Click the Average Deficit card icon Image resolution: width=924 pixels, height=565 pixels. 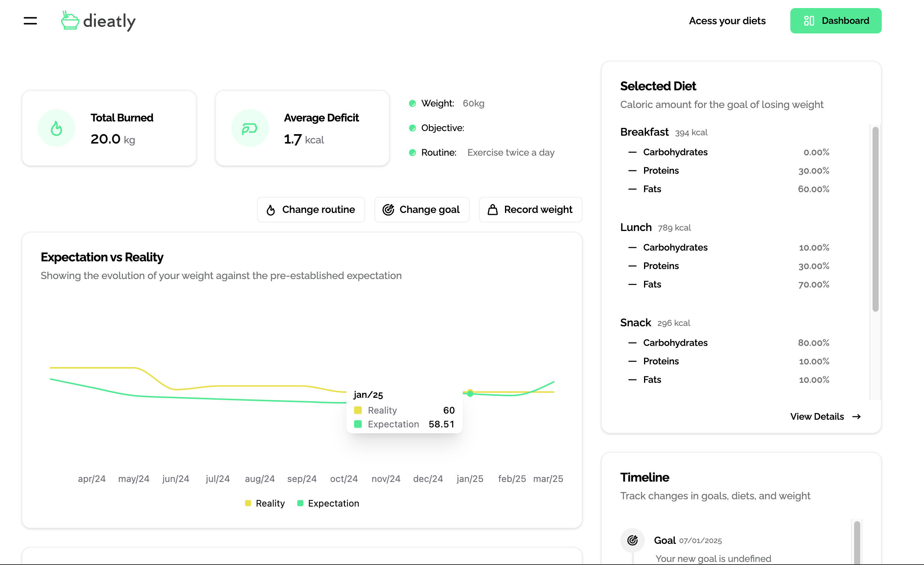[250, 128]
